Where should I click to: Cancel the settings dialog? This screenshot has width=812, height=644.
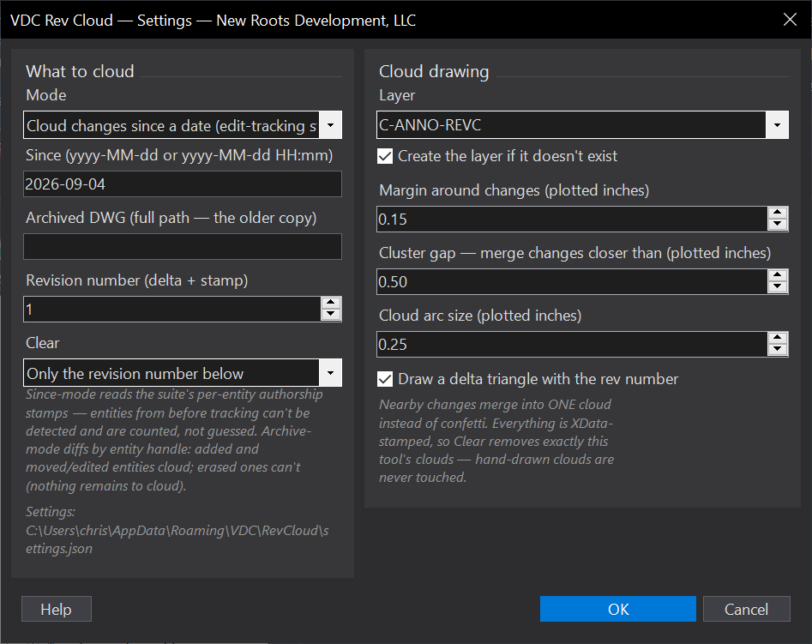click(746, 609)
